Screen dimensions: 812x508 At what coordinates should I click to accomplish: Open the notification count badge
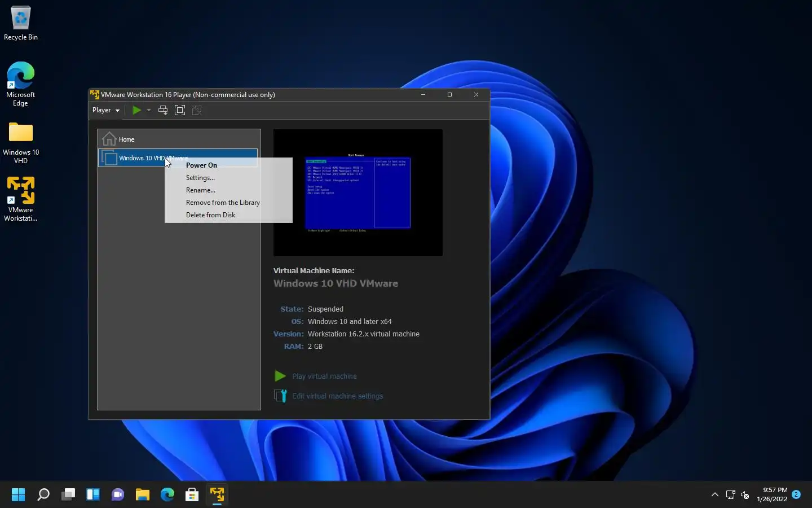[x=796, y=494]
